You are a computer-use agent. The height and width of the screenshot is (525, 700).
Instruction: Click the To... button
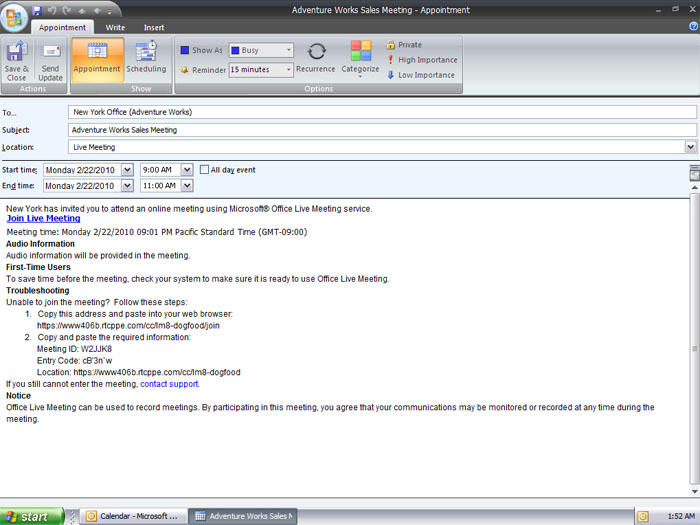(9, 113)
